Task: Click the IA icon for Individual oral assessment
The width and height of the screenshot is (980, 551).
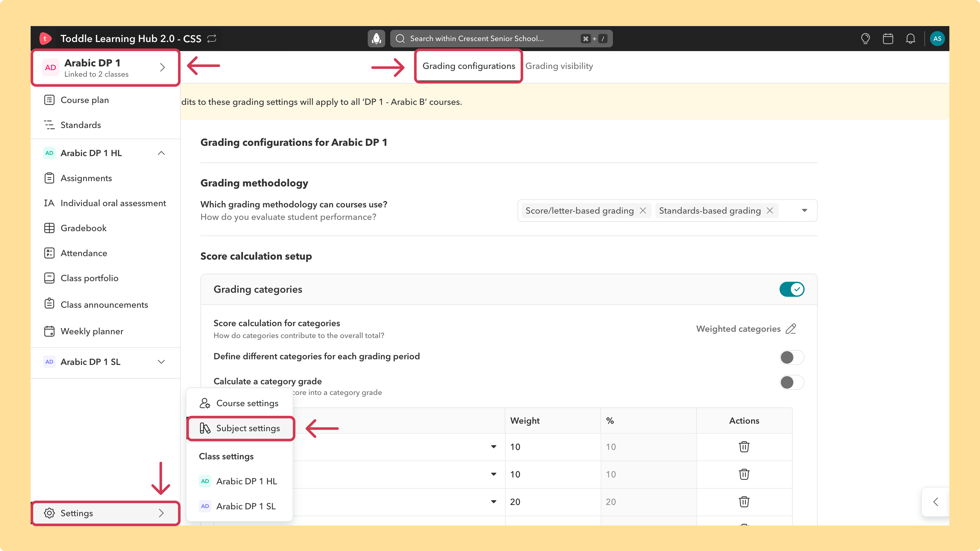Action: [x=49, y=203]
